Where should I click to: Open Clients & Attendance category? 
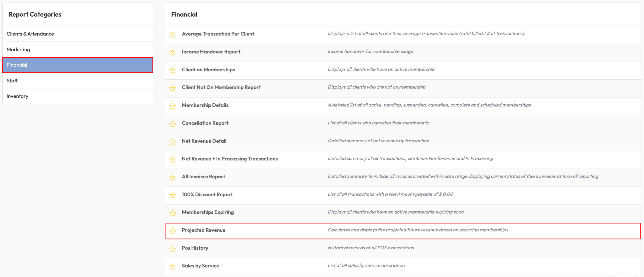(x=30, y=34)
